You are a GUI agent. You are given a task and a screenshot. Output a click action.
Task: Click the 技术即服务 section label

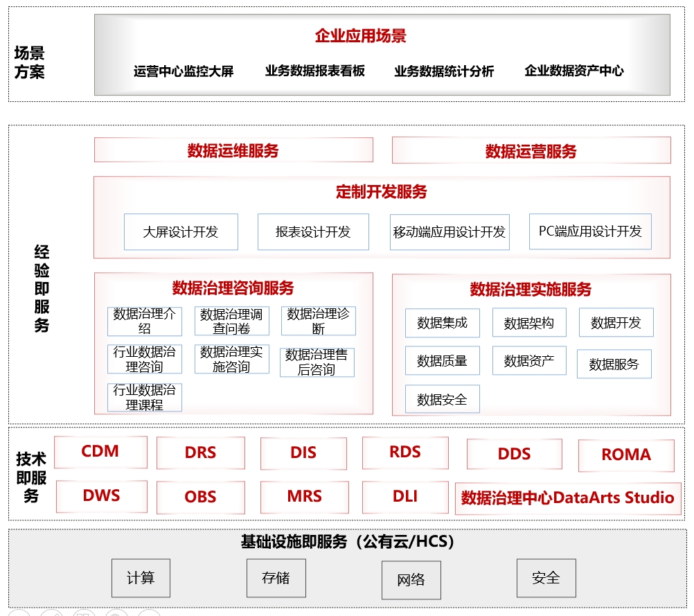point(31,477)
